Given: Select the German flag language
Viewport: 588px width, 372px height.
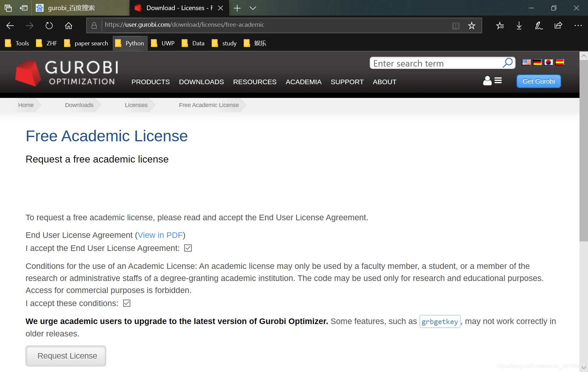Looking at the screenshot, I should pos(537,62).
